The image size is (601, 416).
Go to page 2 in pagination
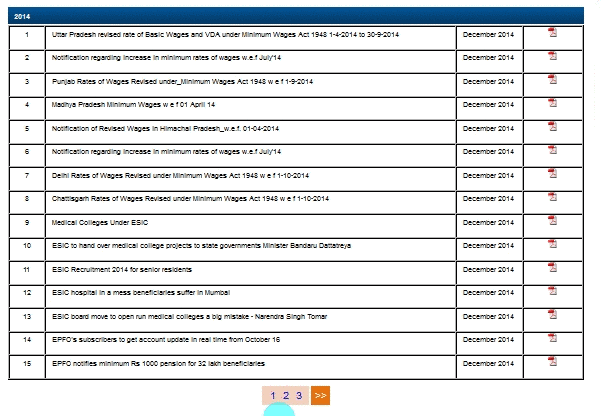[x=286, y=395]
